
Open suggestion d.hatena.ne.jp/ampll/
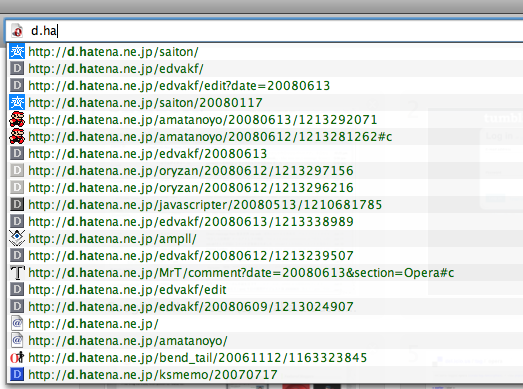pos(265,239)
